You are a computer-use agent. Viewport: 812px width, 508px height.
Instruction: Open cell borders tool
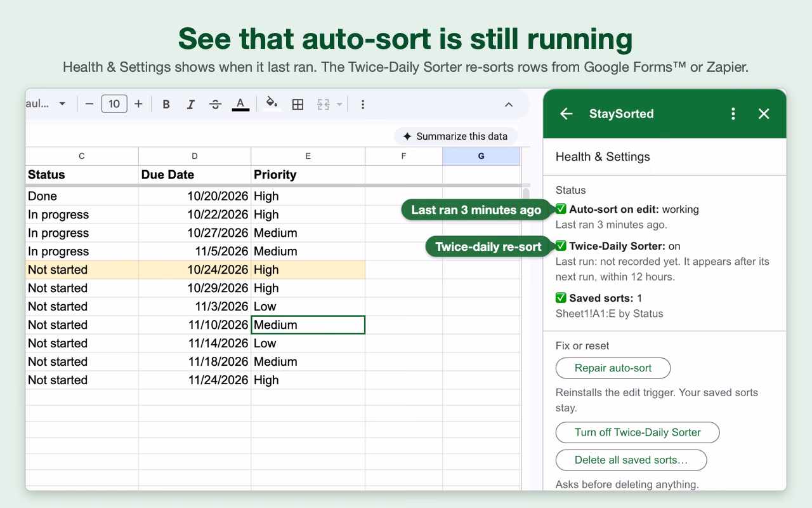(298, 104)
